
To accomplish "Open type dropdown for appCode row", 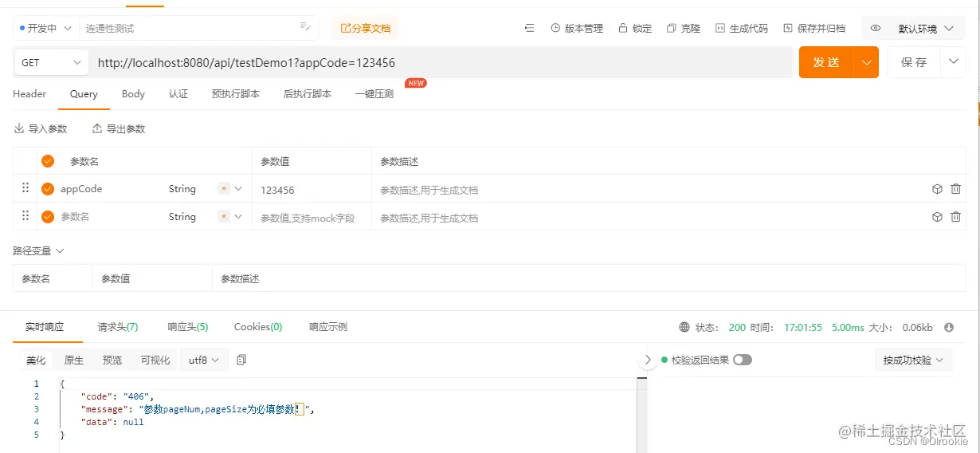I will (238, 189).
